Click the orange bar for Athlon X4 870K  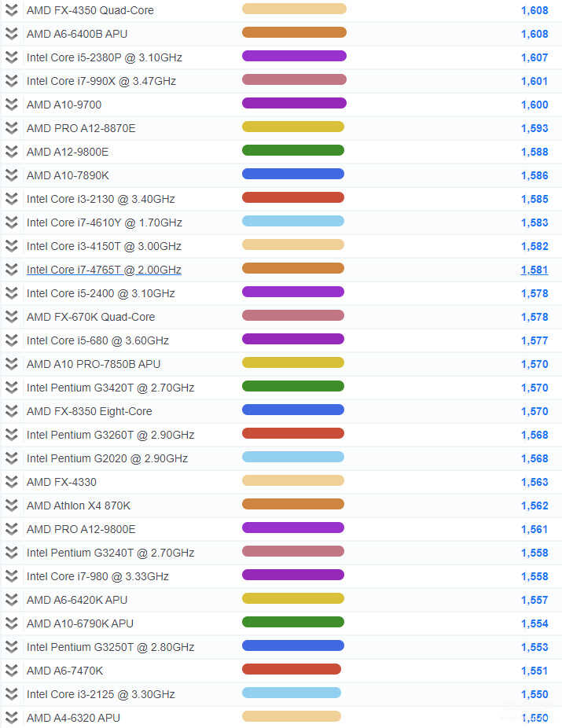click(x=293, y=504)
